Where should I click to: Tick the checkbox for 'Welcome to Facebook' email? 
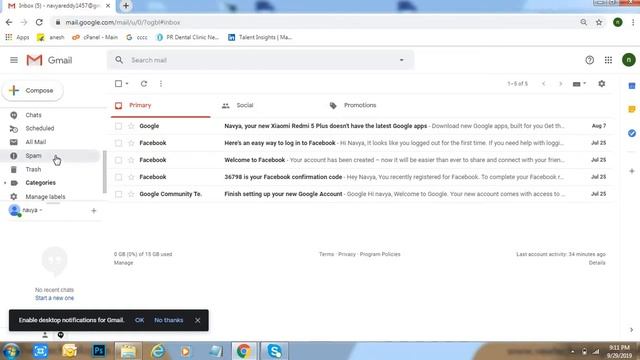point(118,160)
